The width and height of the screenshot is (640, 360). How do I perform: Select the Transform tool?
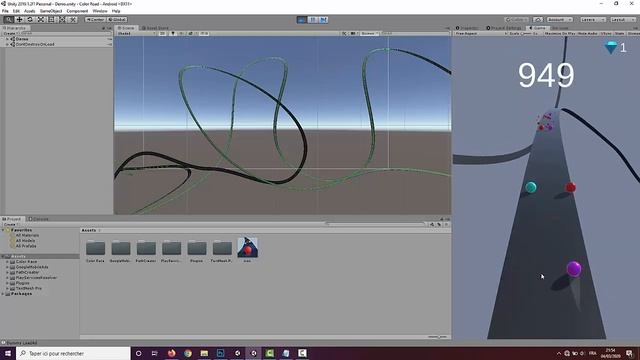coord(62,20)
